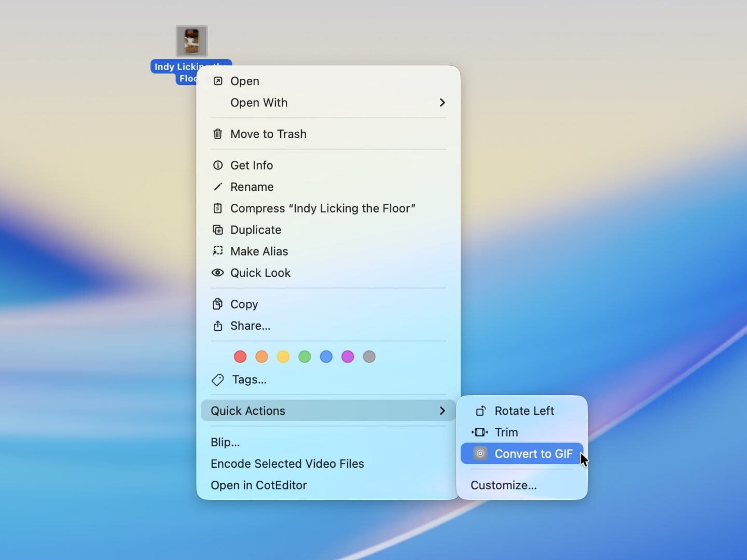Select Compress "Indy Licking the Floor"
Image resolution: width=747 pixels, height=560 pixels.
coord(323,208)
